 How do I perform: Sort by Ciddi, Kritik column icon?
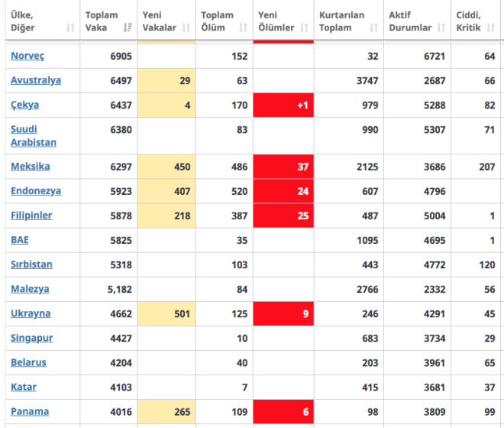coord(493,28)
